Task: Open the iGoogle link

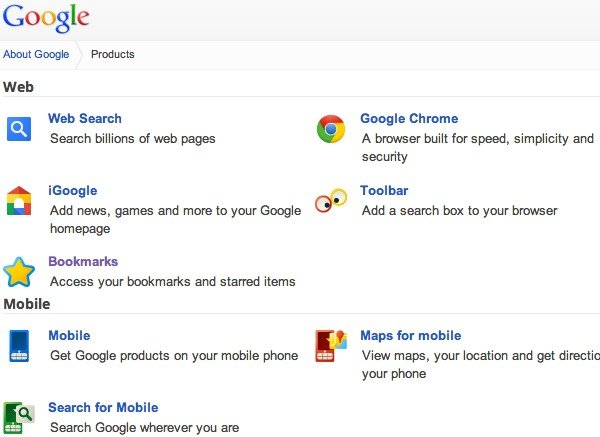Action: [73, 191]
